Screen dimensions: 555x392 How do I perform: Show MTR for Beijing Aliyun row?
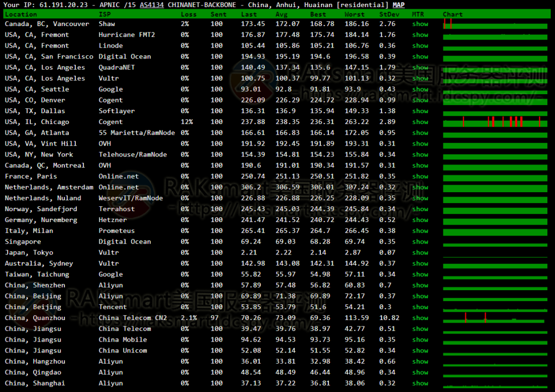pyautogui.click(x=420, y=296)
